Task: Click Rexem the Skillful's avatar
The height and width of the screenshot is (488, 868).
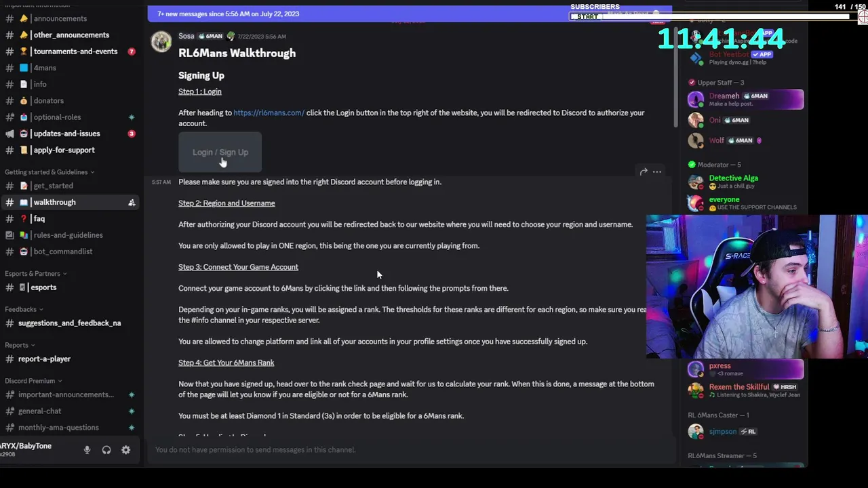Action: click(696, 390)
